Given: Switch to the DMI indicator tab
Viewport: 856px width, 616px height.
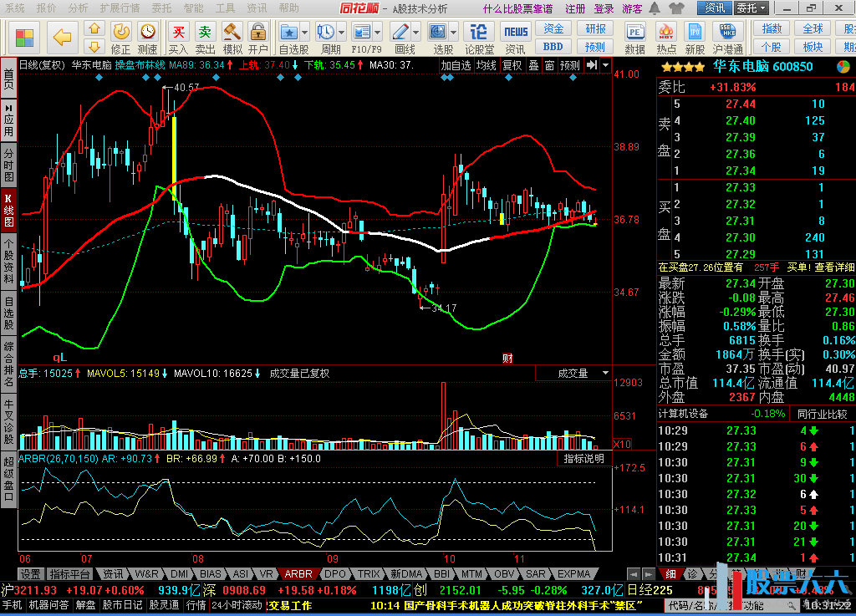Looking at the screenshot, I should click(x=179, y=574).
